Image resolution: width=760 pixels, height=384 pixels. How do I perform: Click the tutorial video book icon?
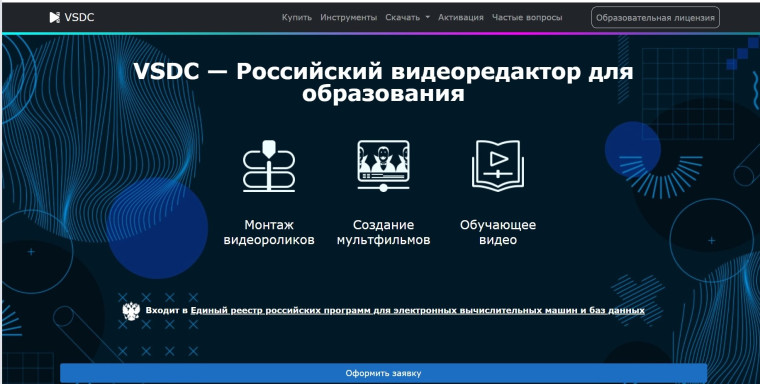(x=498, y=166)
